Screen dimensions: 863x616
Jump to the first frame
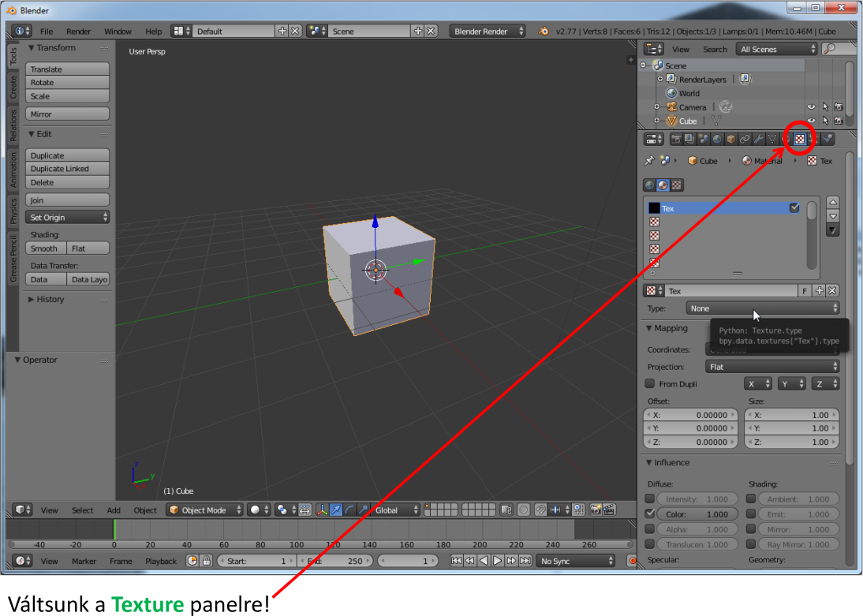coord(456,561)
